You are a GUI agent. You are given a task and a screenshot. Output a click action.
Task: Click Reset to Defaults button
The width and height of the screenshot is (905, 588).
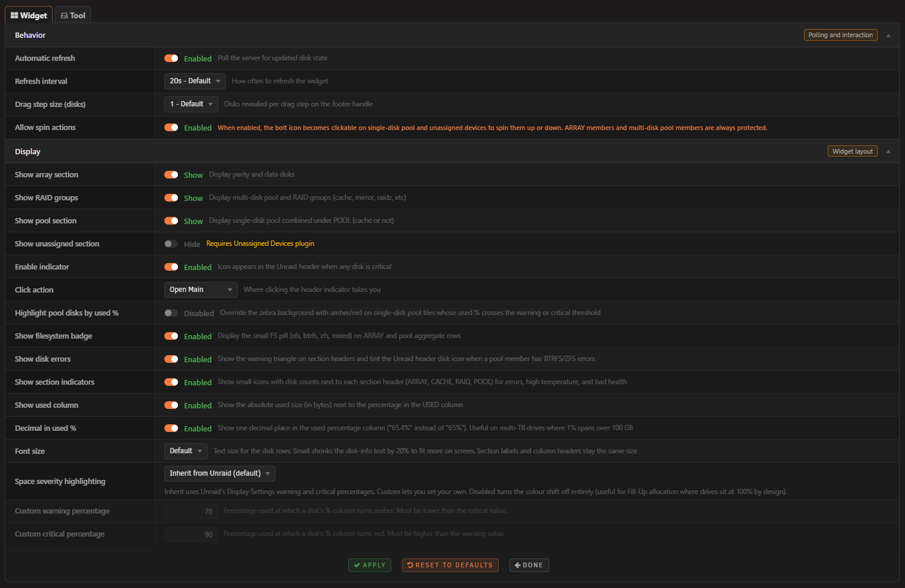pyautogui.click(x=450, y=565)
